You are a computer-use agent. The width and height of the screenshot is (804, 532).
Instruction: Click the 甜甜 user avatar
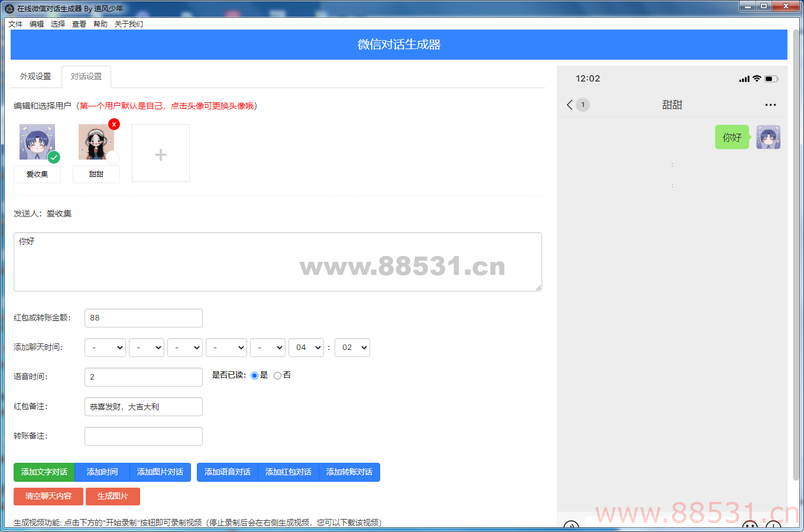tap(96, 142)
